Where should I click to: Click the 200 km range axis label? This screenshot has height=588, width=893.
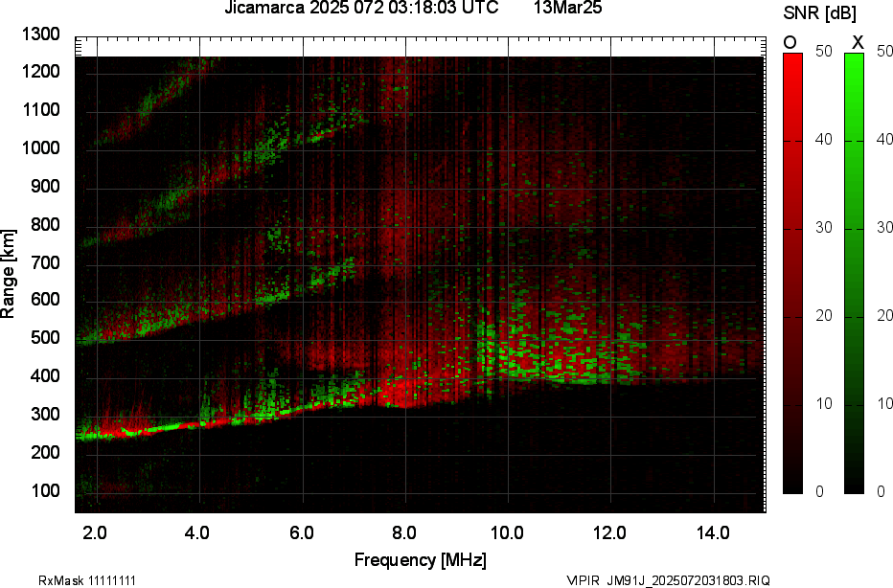click(46, 452)
